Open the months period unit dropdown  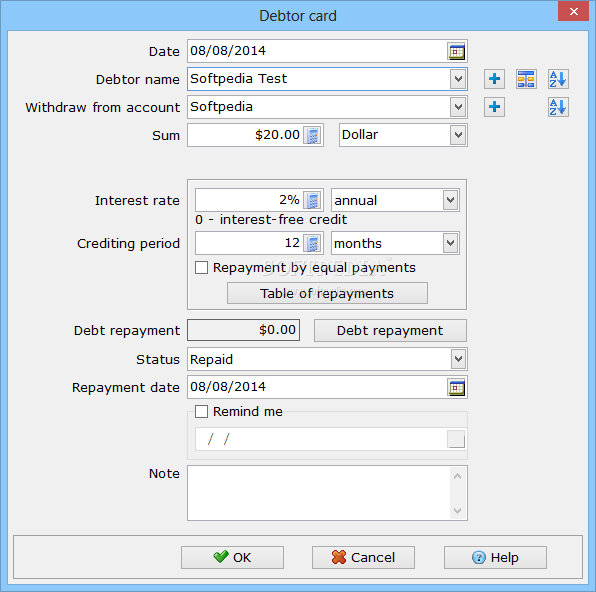point(450,243)
